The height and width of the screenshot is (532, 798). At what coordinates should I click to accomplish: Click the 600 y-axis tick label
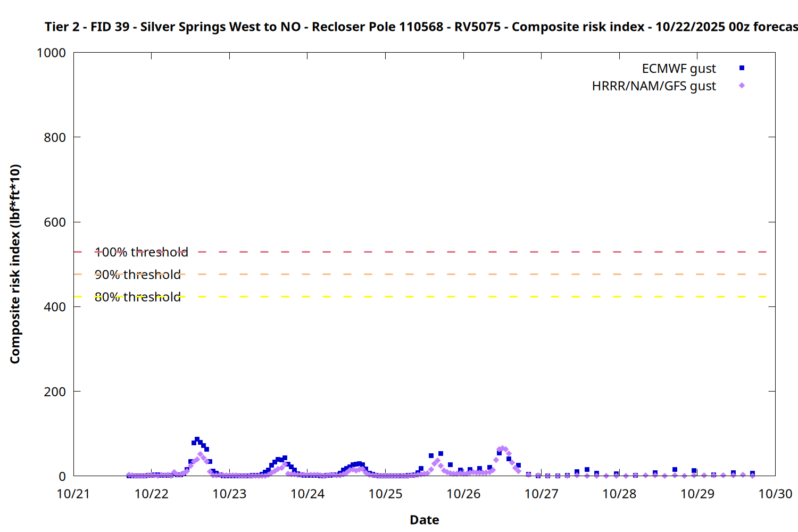(x=55, y=222)
